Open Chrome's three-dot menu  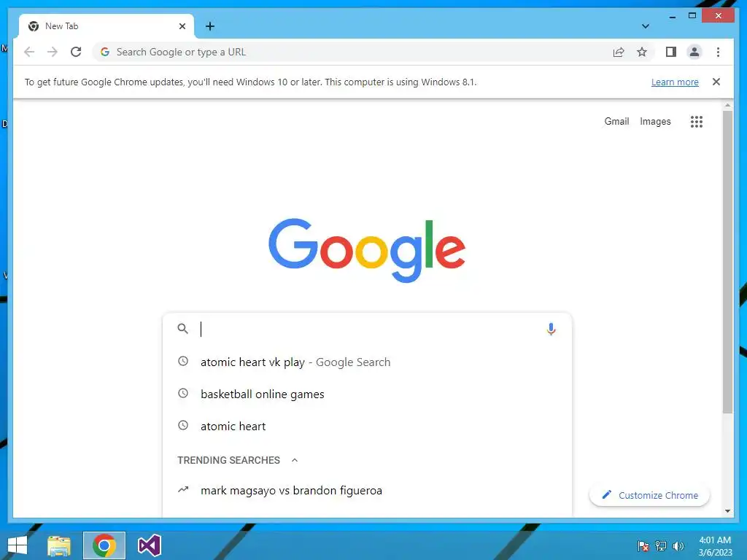point(718,52)
